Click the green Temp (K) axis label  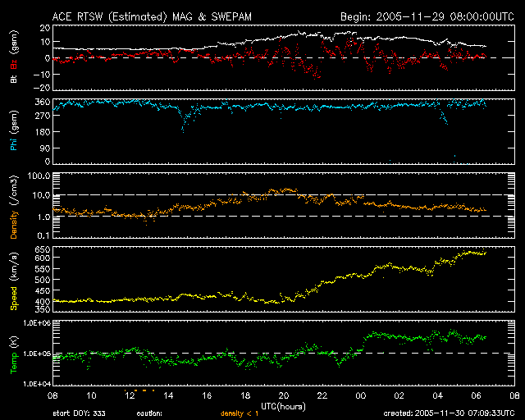pyautogui.click(x=13, y=352)
